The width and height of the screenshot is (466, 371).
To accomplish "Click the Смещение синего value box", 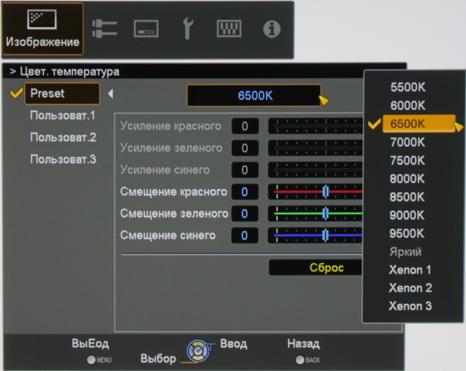I will coord(245,236).
